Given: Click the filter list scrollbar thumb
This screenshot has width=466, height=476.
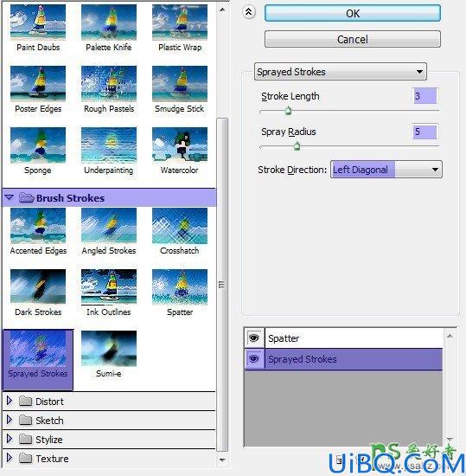Looking at the screenshot, I should (x=222, y=285).
